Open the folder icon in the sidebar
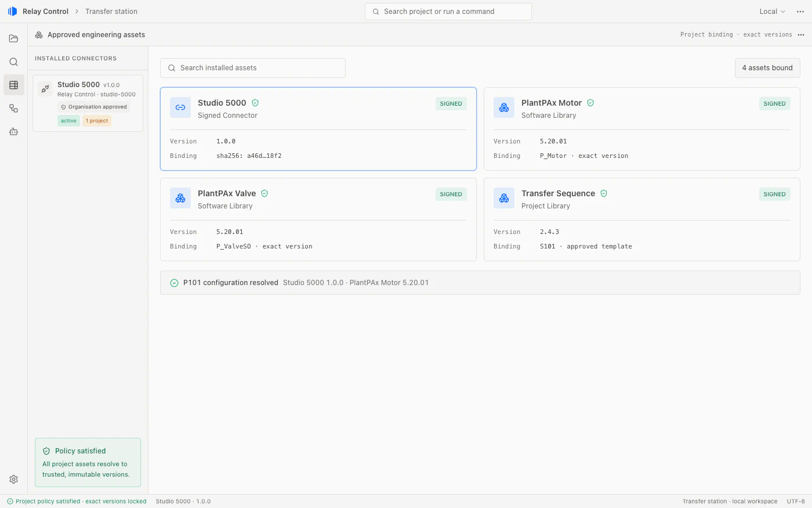This screenshot has width=812, height=508. point(14,39)
